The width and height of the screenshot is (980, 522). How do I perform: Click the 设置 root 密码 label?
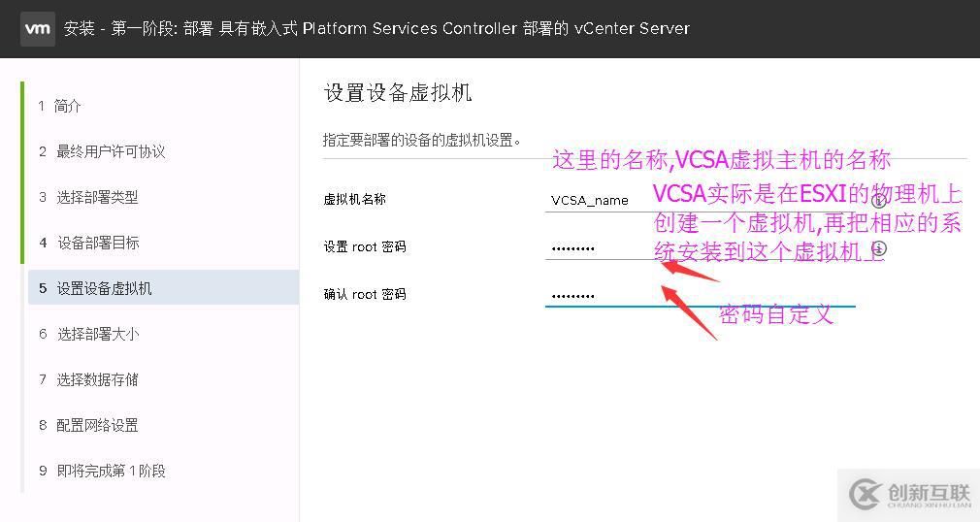365,246
